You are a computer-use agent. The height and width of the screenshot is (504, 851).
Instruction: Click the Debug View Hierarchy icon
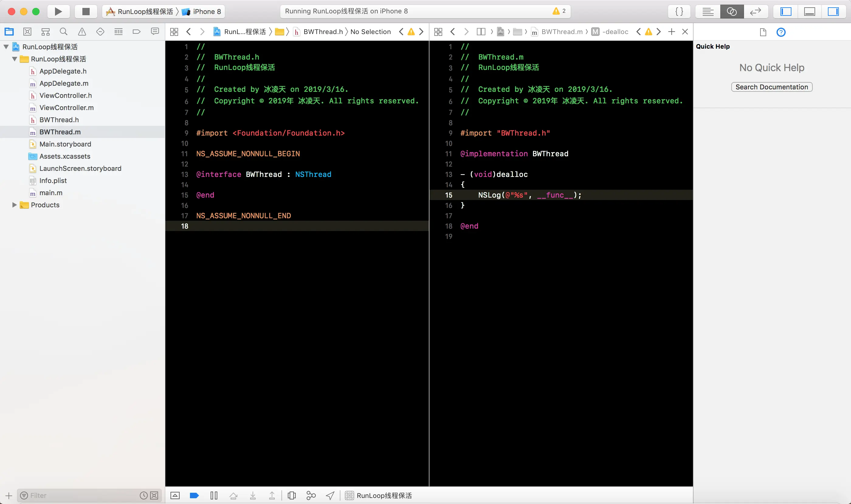pyautogui.click(x=291, y=495)
